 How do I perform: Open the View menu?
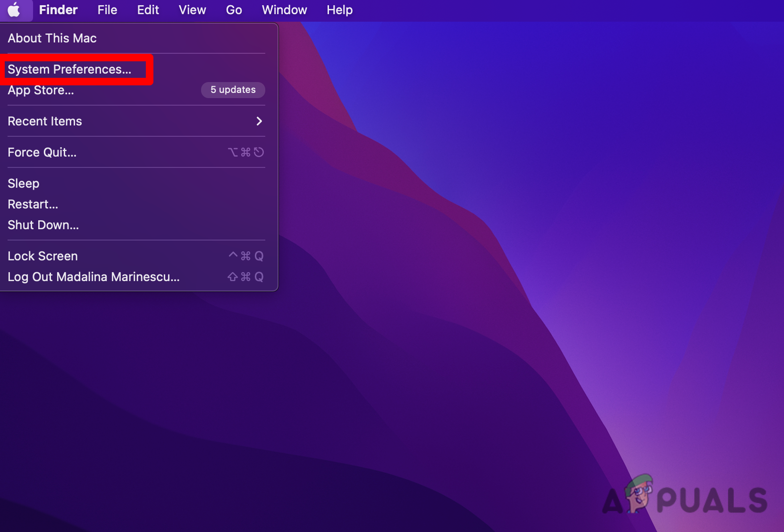(x=192, y=10)
